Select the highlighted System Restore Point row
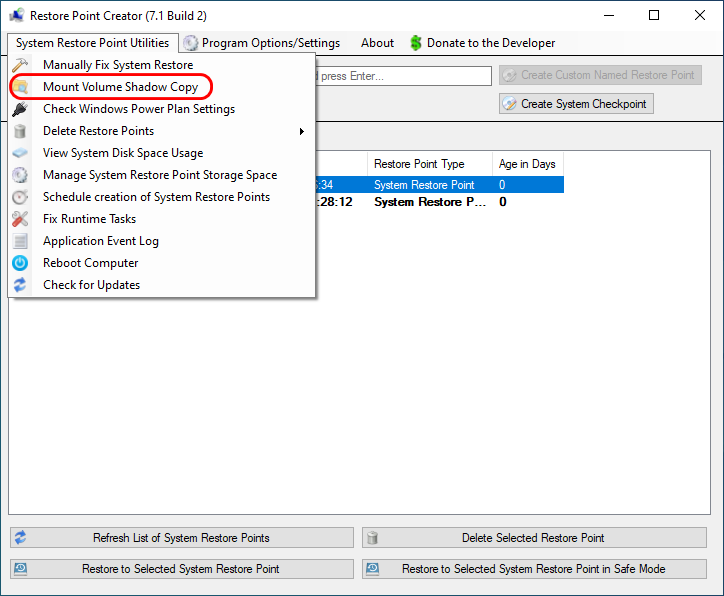This screenshot has width=724, height=596. tap(439, 185)
